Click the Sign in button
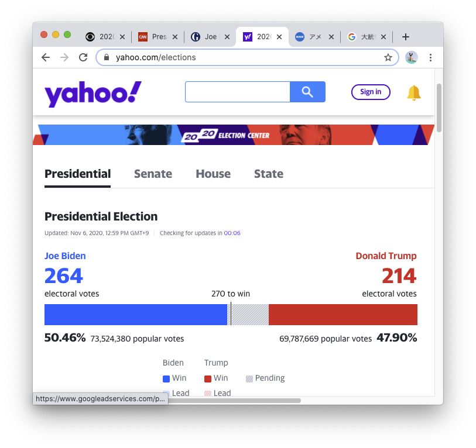 tap(371, 92)
